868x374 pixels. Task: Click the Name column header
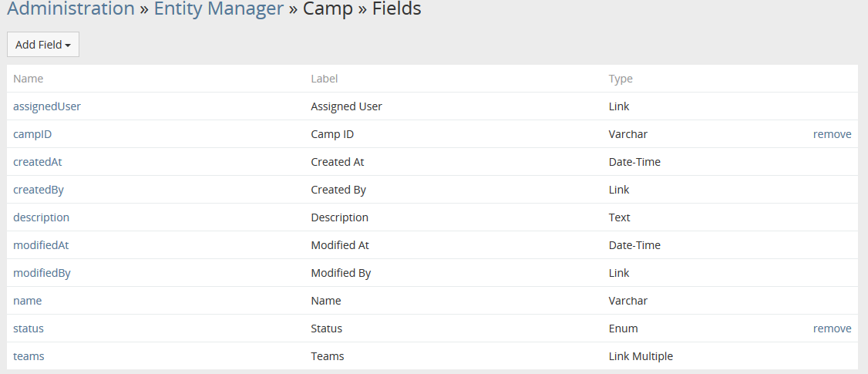(29, 79)
